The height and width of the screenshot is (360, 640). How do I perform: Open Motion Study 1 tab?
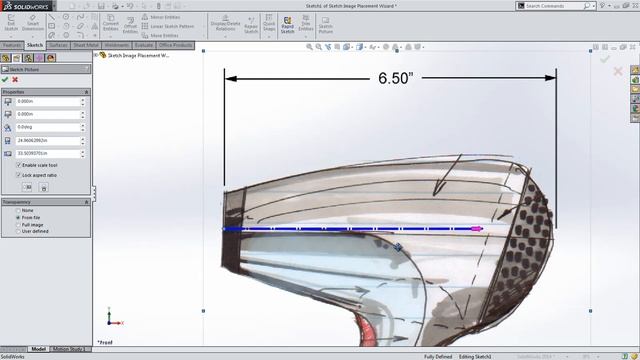[69, 349]
